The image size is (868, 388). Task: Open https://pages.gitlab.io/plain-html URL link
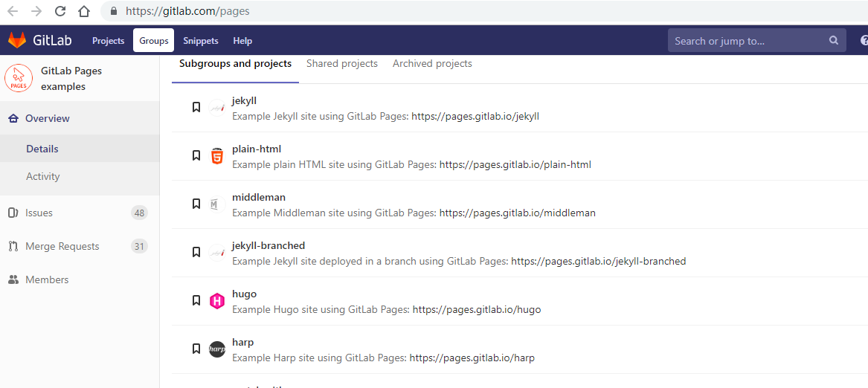click(x=515, y=165)
